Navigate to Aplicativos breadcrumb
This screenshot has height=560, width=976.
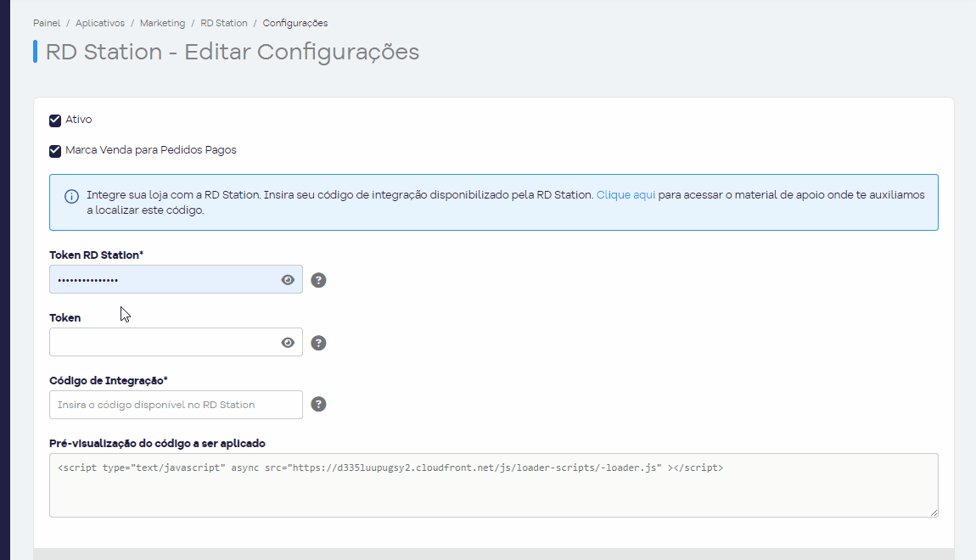(x=100, y=23)
